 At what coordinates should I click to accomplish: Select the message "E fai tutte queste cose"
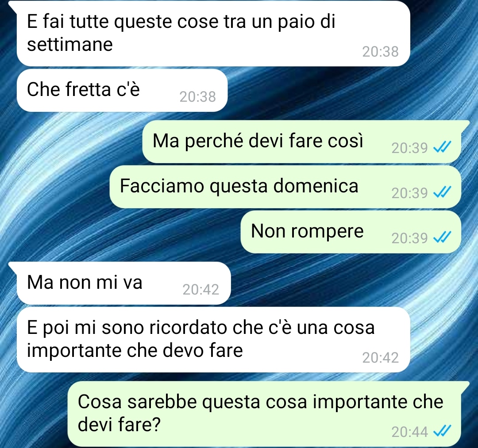(x=213, y=34)
